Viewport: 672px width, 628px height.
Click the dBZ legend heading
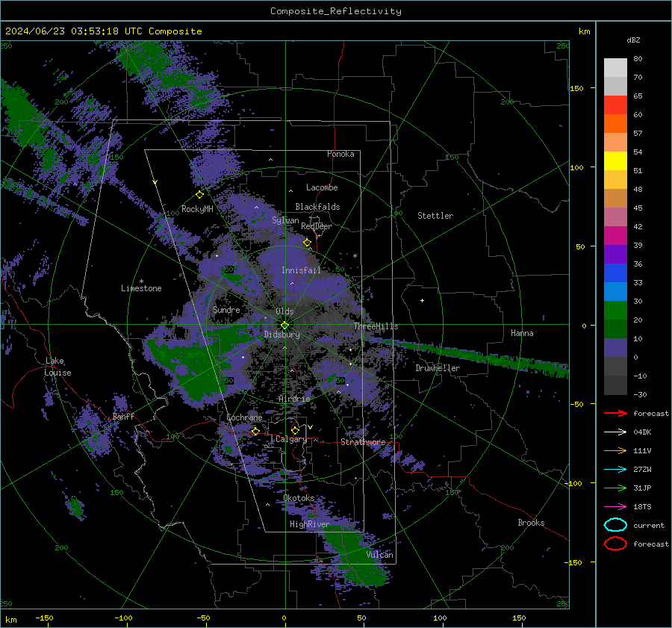coord(633,40)
